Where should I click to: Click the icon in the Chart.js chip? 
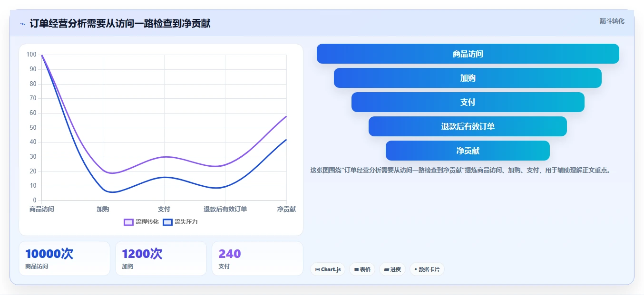317,269
